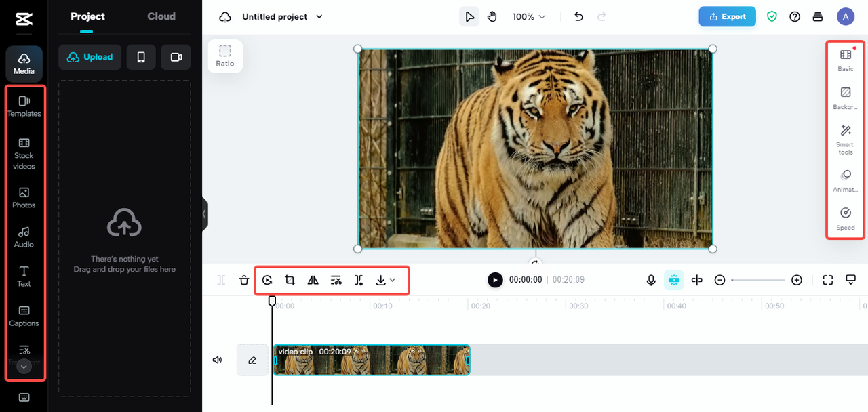
Task: Click the transcript-based editing icon
Action: pyautogui.click(x=336, y=280)
